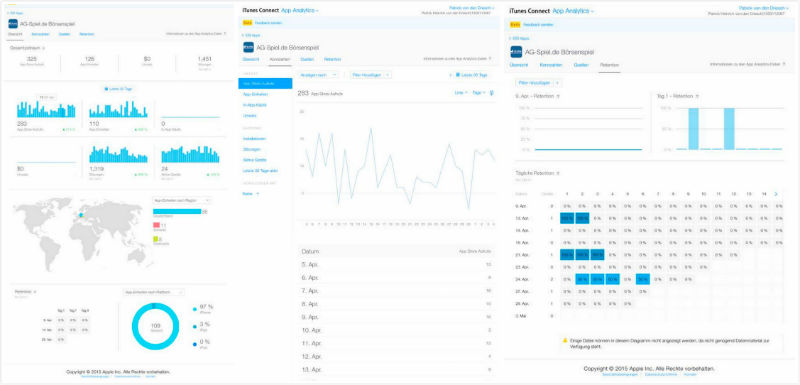
Task: Expand the Anzeigen nach dropdown
Action: [319, 75]
